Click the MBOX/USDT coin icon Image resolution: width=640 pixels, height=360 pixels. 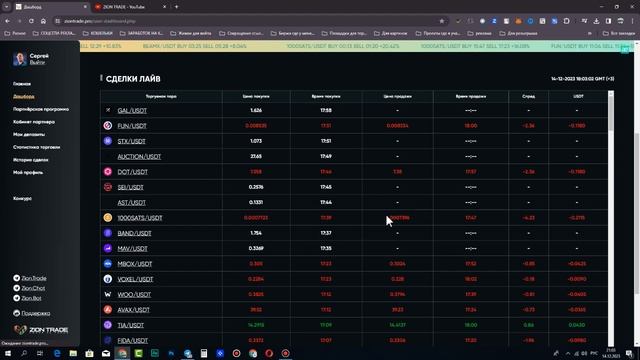(x=108, y=264)
